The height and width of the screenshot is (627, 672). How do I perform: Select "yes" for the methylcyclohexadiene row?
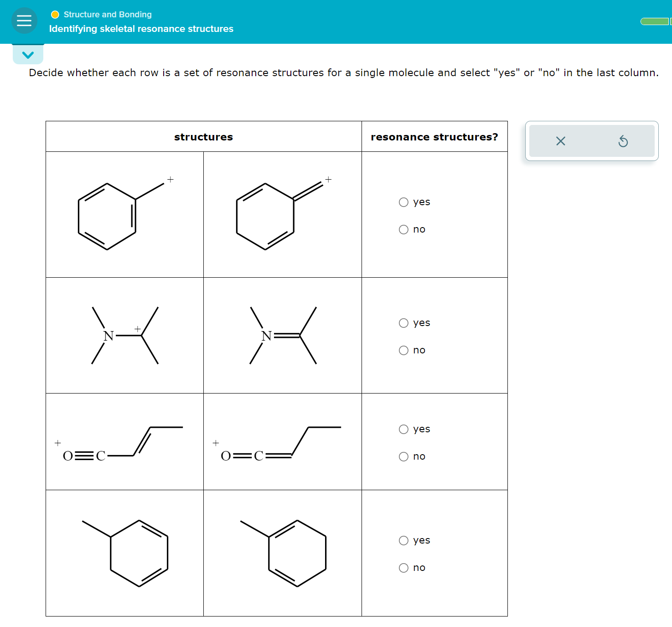403,540
